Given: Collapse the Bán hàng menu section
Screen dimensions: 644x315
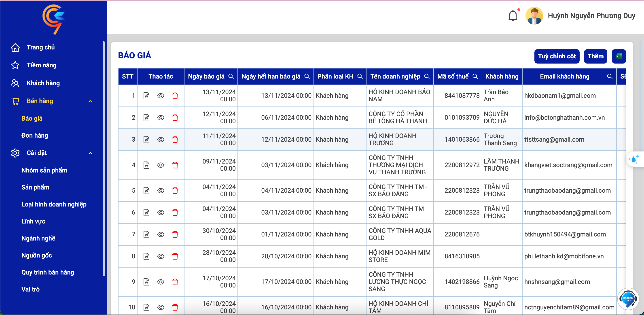Looking at the screenshot, I should pos(90,101).
